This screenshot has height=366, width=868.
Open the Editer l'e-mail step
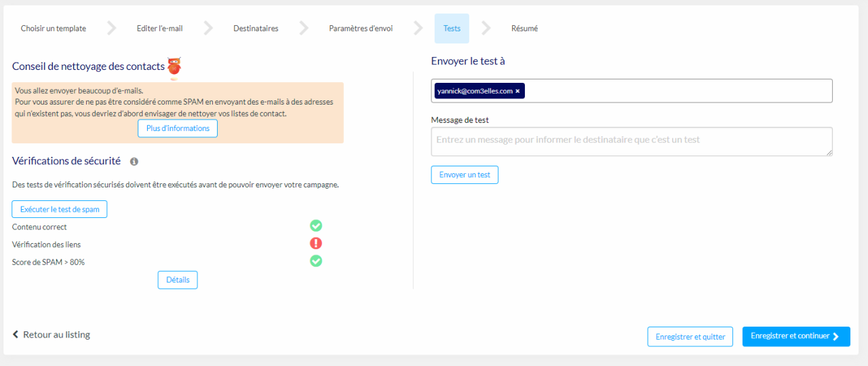159,29
